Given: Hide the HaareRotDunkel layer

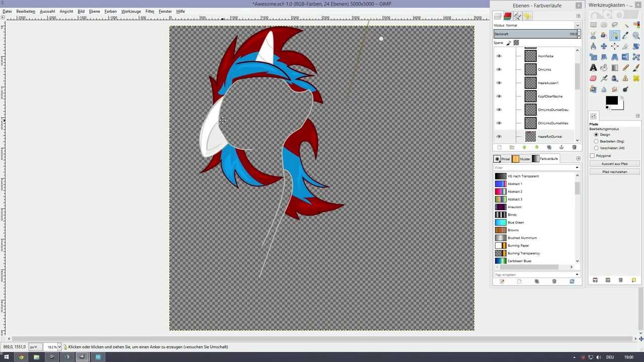Looking at the screenshot, I should coord(499,136).
